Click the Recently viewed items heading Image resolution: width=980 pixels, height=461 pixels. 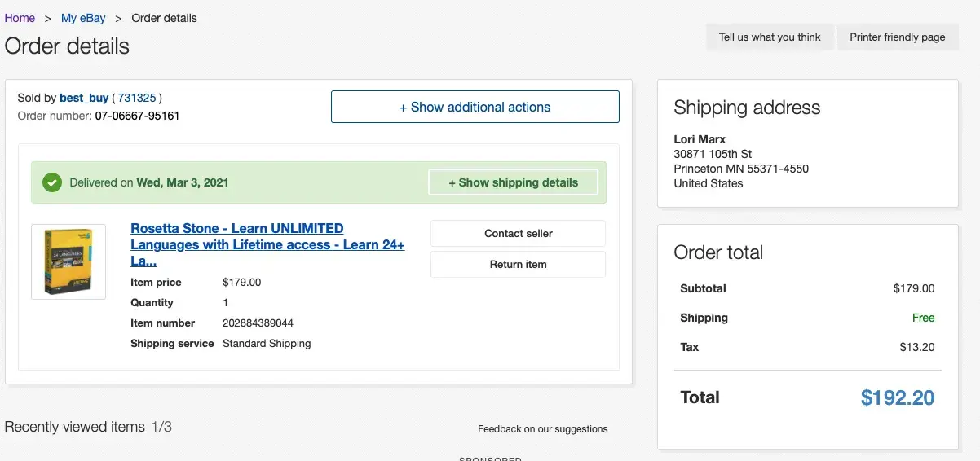click(x=75, y=427)
